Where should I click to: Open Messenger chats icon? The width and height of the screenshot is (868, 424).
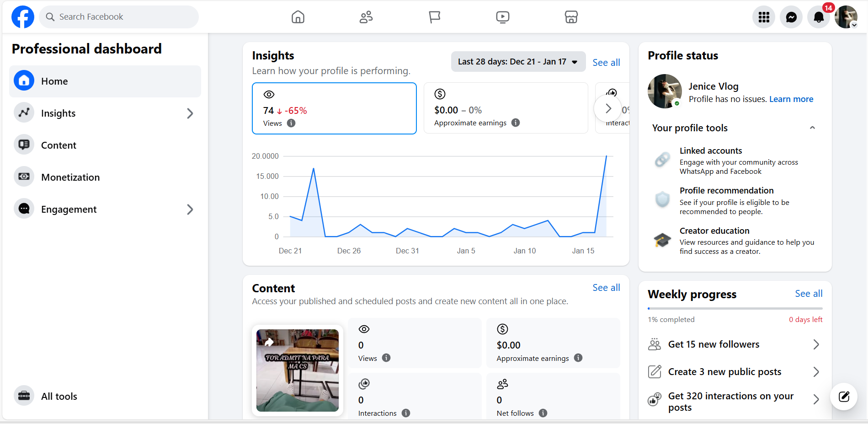click(x=791, y=17)
